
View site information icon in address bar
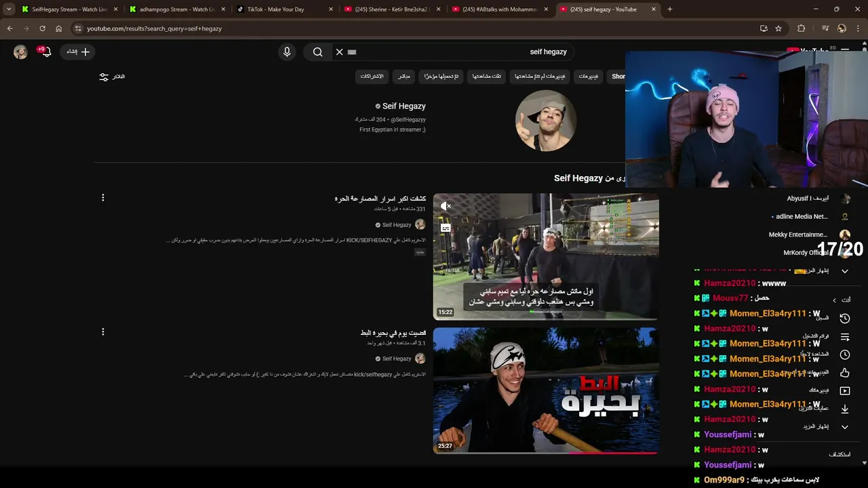78,28
